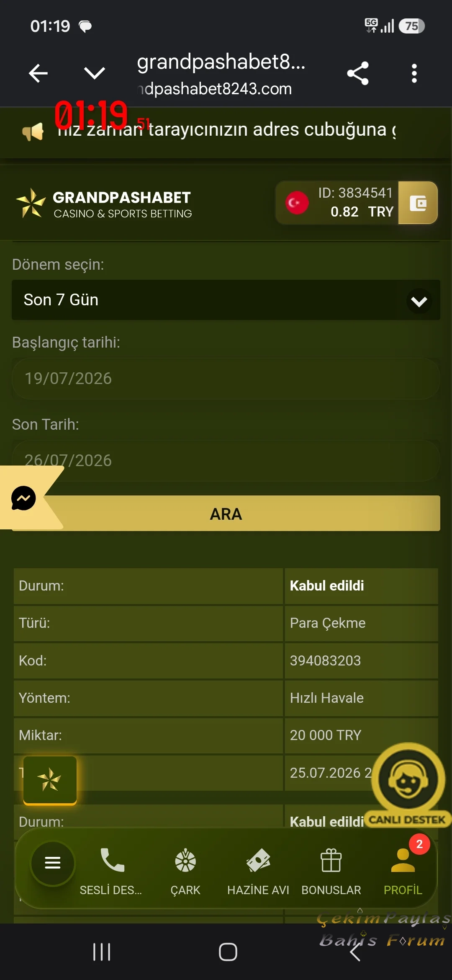Collapse browser tab with down chevron
The width and height of the screenshot is (452, 980).
click(x=95, y=73)
